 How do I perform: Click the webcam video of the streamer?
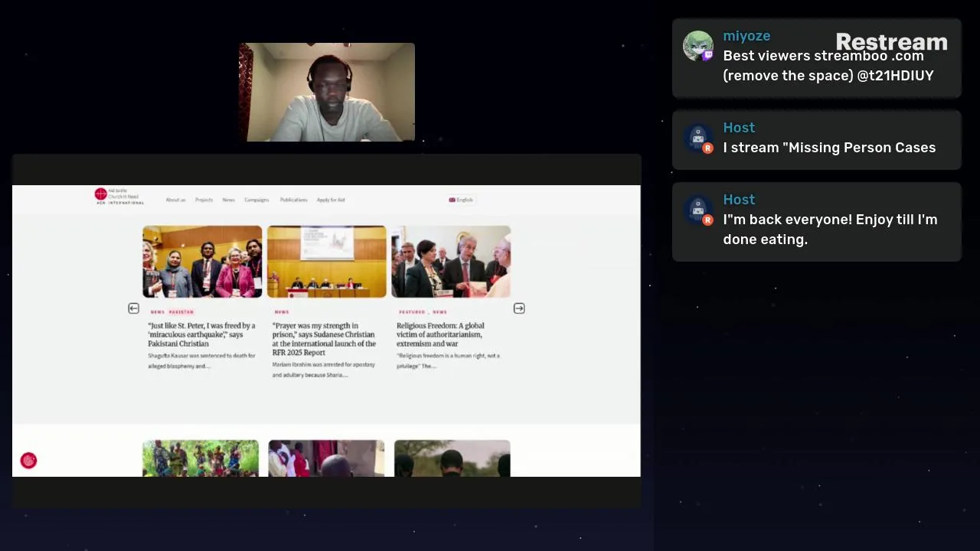pos(327,92)
